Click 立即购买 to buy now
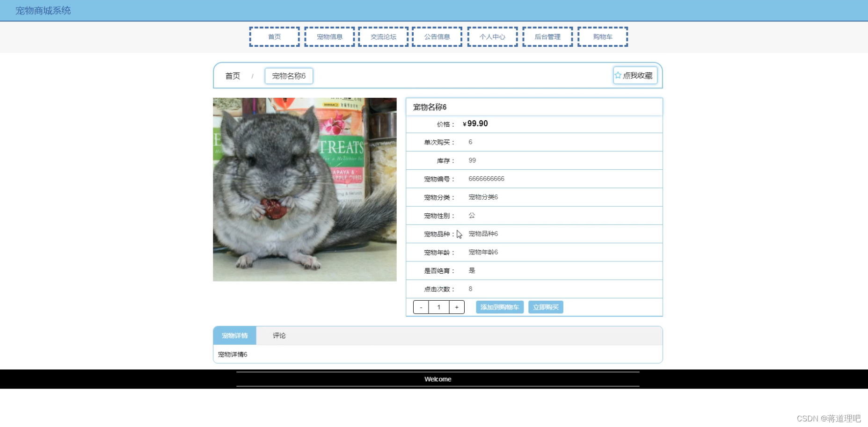This screenshot has height=427, width=868. coord(546,307)
